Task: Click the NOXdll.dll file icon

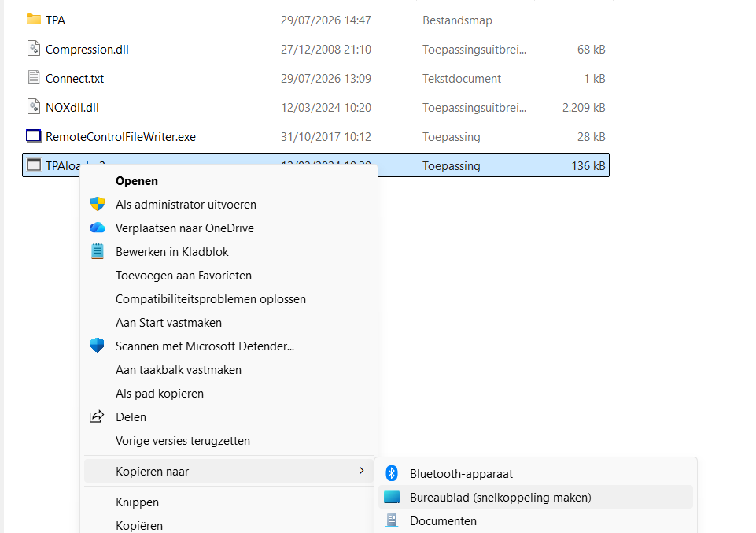Action: [x=34, y=107]
